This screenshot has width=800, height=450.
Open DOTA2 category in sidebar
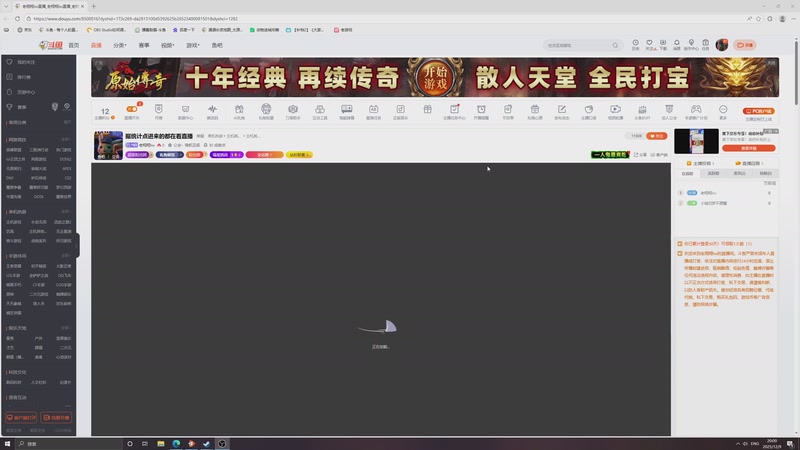tap(65, 159)
